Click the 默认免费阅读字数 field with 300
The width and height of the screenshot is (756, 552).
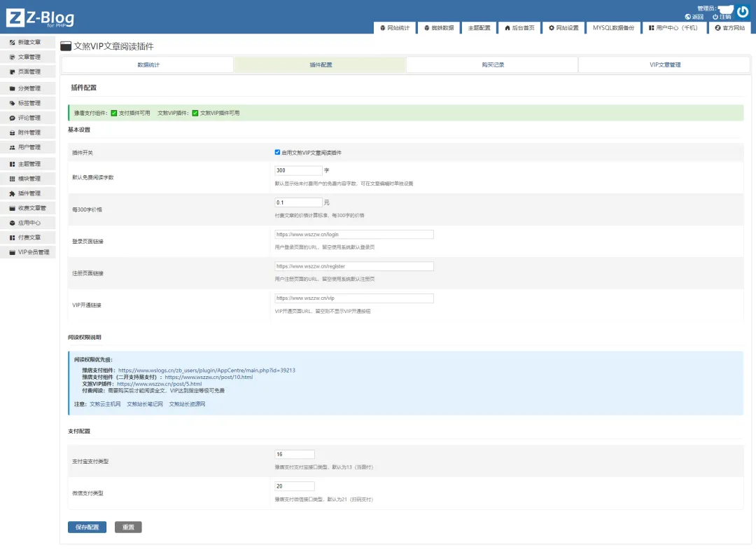click(298, 170)
